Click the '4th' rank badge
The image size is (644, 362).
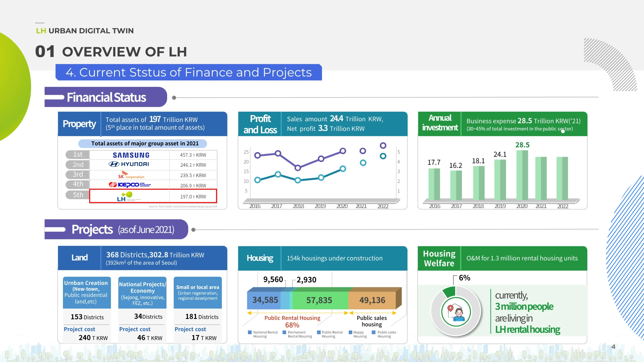click(77, 184)
